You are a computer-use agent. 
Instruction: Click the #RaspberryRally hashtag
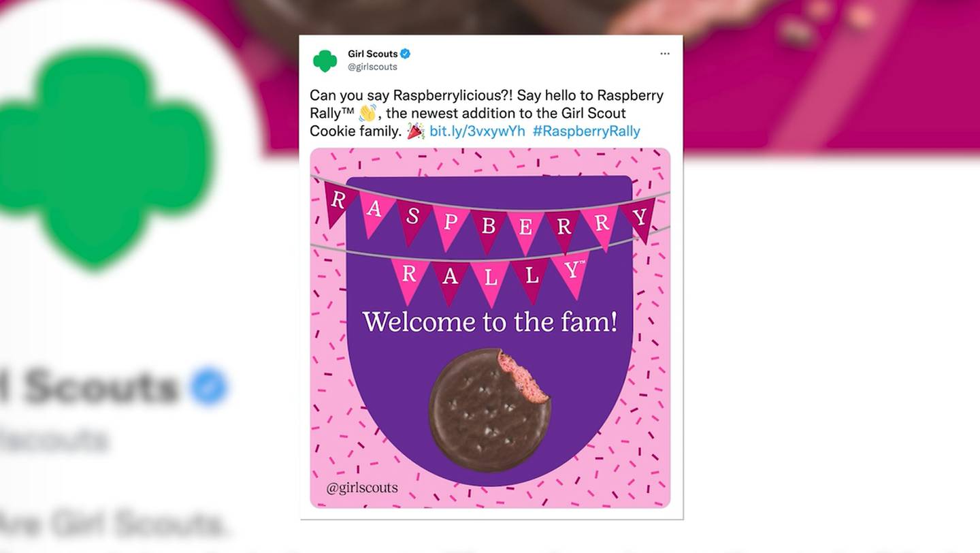tap(586, 131)
